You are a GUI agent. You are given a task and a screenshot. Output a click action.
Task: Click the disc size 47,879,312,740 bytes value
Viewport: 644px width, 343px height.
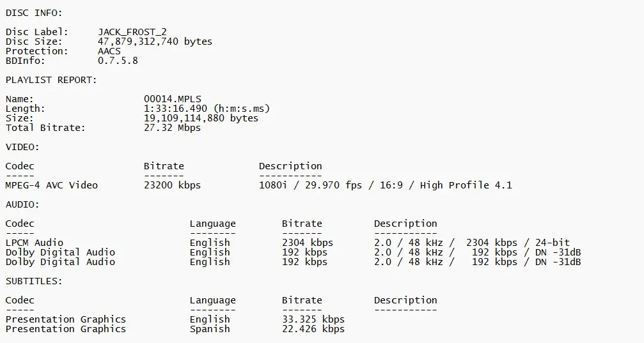click(155, 42)
